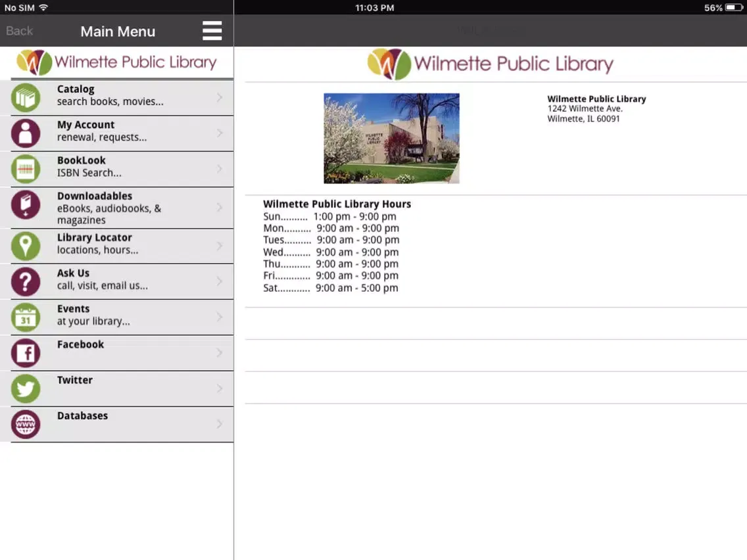Open Events at your library
747x560 pixels.
[117, 317]
